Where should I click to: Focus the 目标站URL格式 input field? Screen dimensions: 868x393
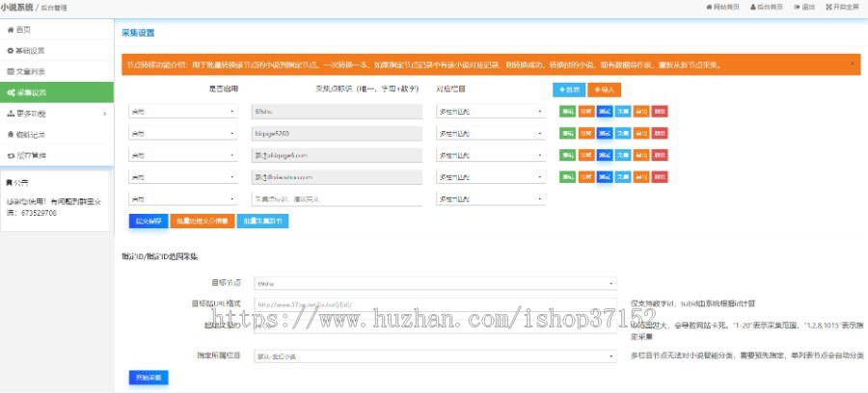435,304
